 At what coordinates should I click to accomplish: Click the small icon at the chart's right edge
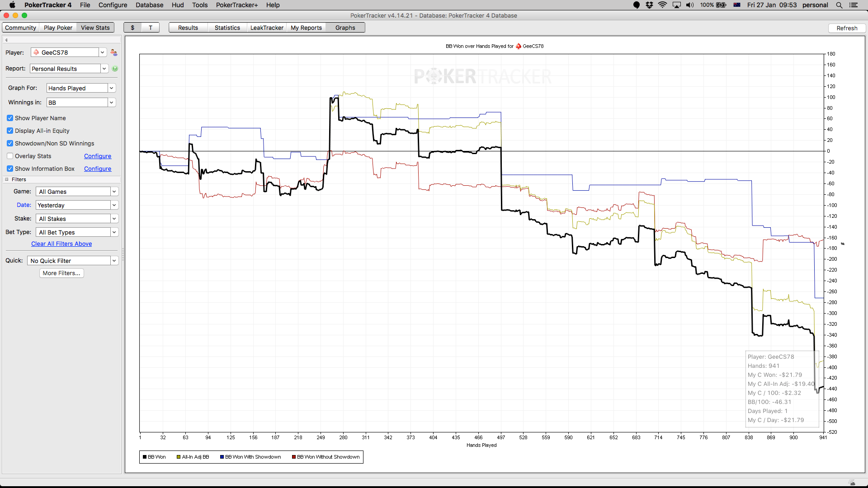click(x=843, y=244)
